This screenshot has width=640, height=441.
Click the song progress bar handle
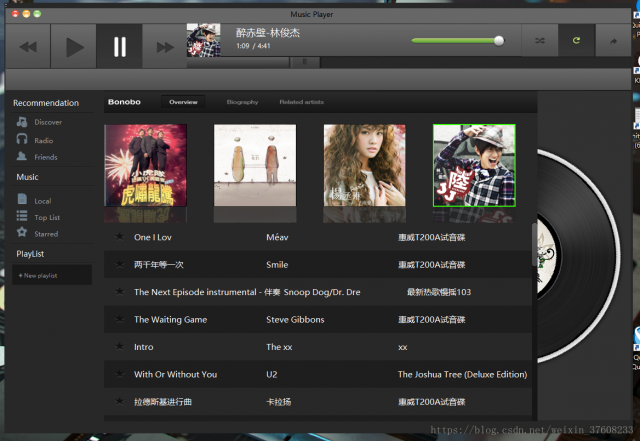pos(305,62)
